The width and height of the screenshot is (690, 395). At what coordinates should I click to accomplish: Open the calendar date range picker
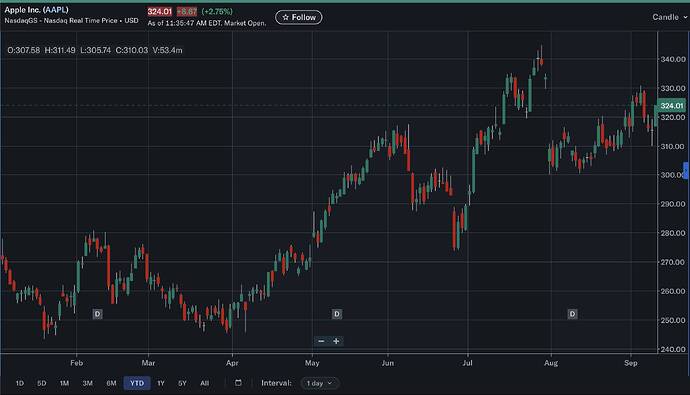[238, 383]
